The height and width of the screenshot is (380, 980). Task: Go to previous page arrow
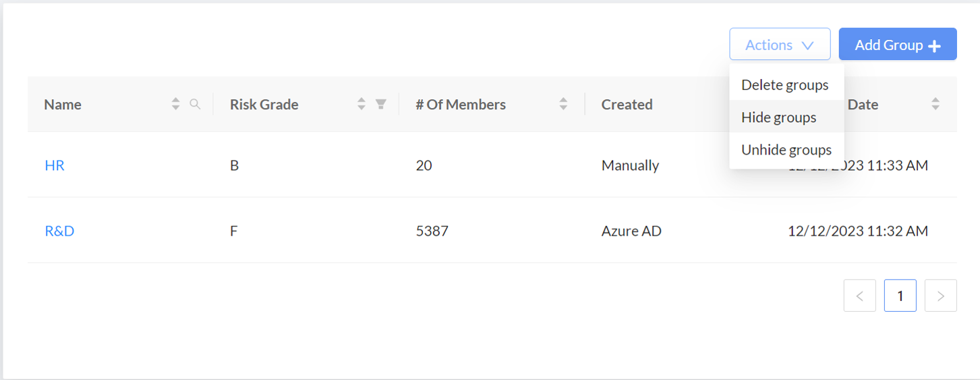[859, 296]
